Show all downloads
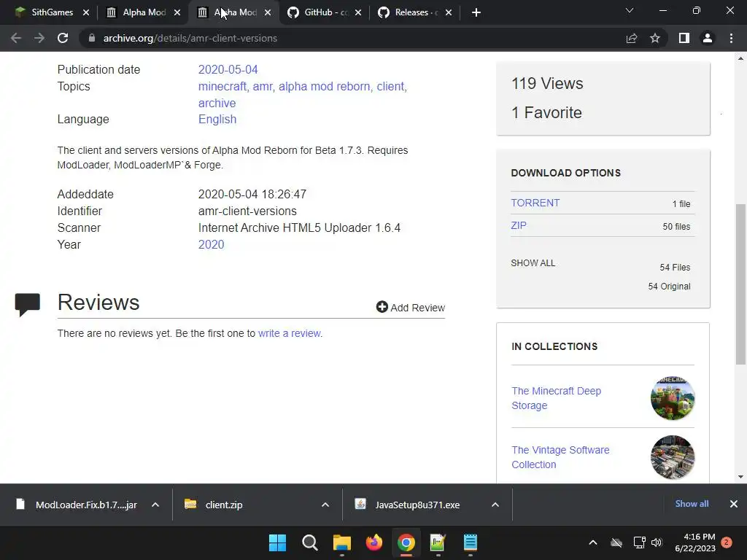Image resolution: width=747 pixels, height=560 pixels. [692, 504]
